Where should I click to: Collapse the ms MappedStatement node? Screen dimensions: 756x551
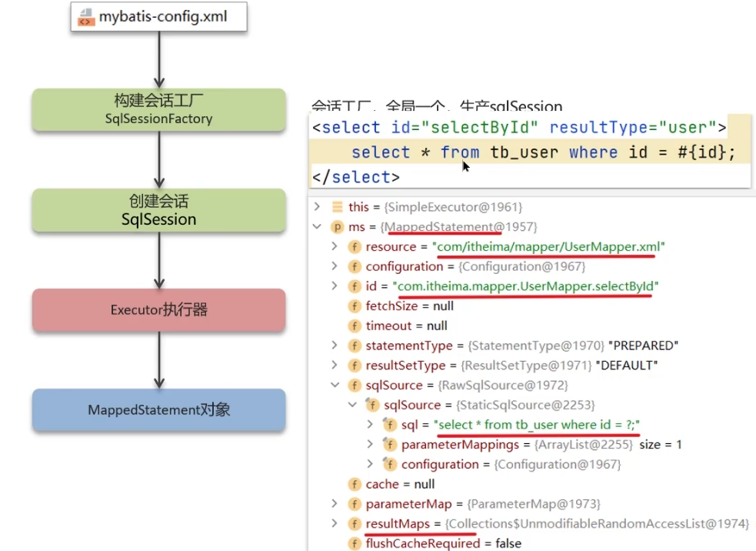click(317, 227)
